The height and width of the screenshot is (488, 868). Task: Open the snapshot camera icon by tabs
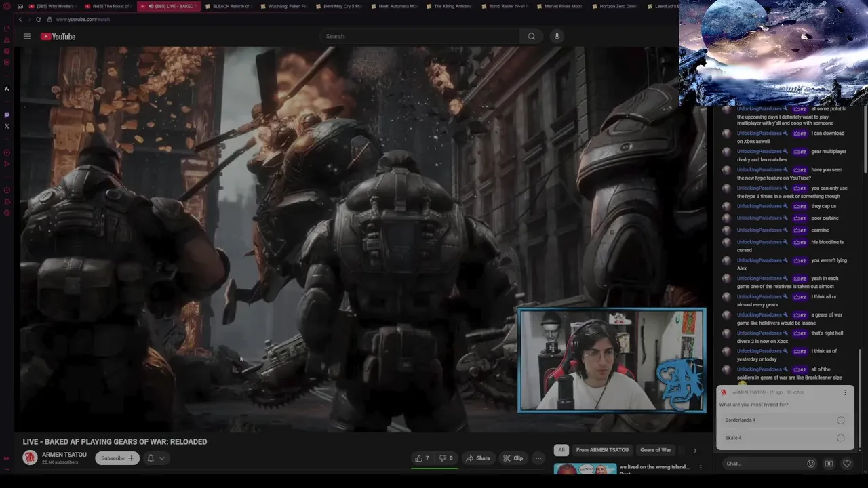(20, 6)
